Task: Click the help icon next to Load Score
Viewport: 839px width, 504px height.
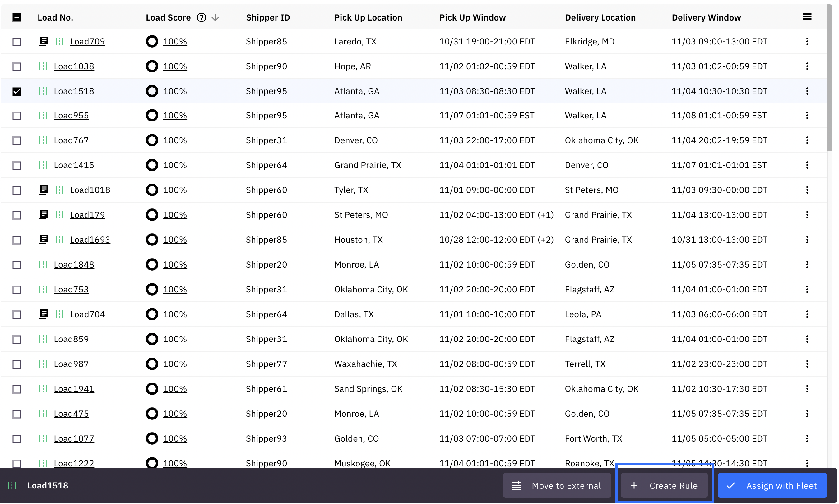Action: coord(201,17)
